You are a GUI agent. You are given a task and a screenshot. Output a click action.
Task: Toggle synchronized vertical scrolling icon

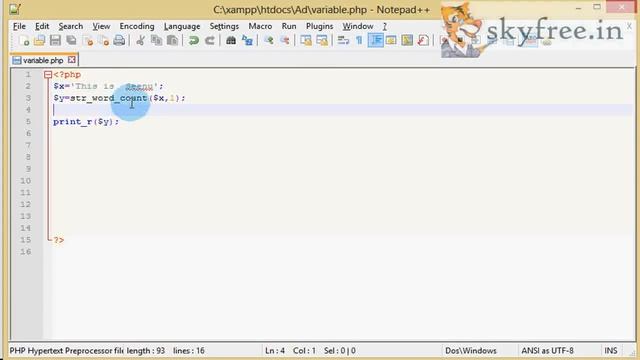306,40
